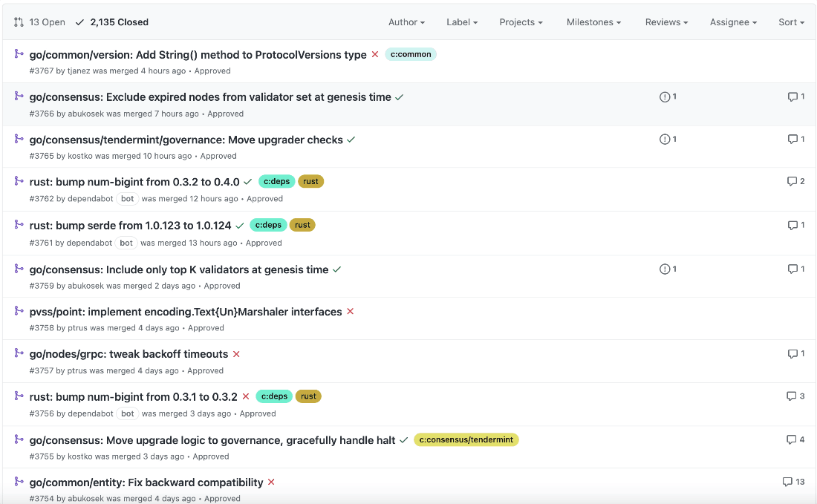Screen dimensions: 817x504
Task: Click c:deps label on num-bigint 0.3.2 PR
Action: pos(274,396)
